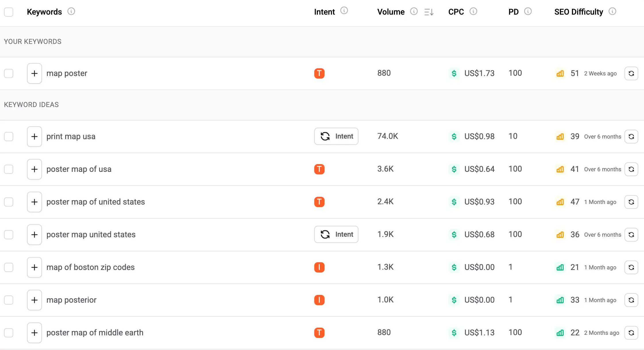644x350 pixels.
Task: Expand the map posterior keyword row
Action: tap(34, 300)
